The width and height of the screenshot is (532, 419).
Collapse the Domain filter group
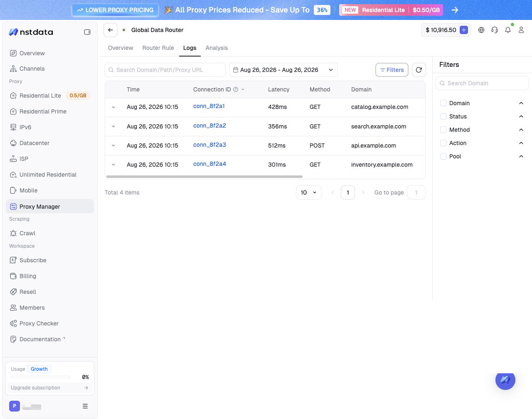[x=521, y=103]
